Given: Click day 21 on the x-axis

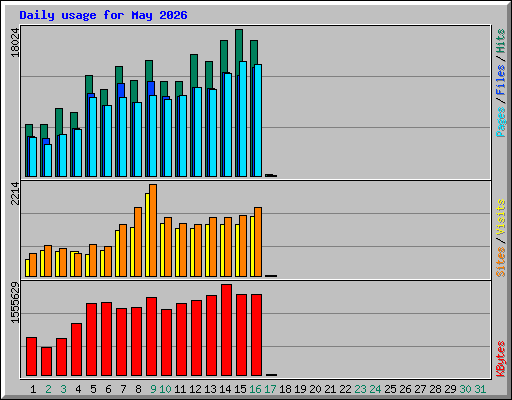Looking at the screenshot, I should pos(330,389).
